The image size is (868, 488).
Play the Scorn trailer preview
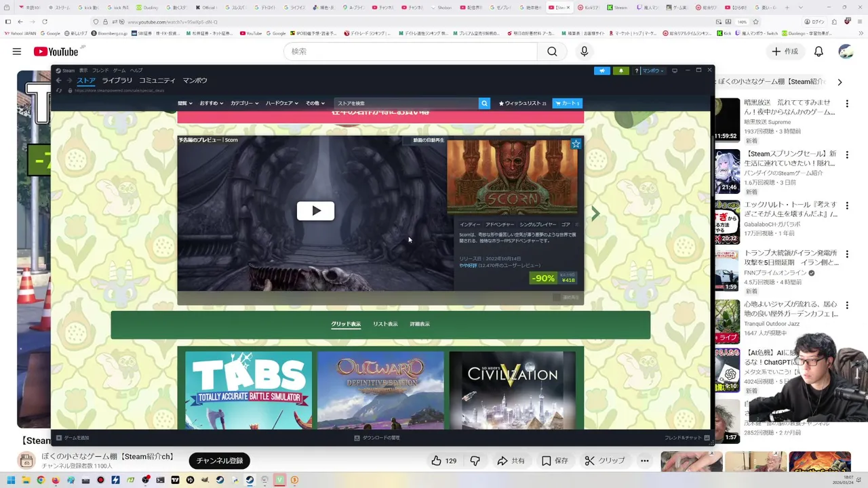315,211
